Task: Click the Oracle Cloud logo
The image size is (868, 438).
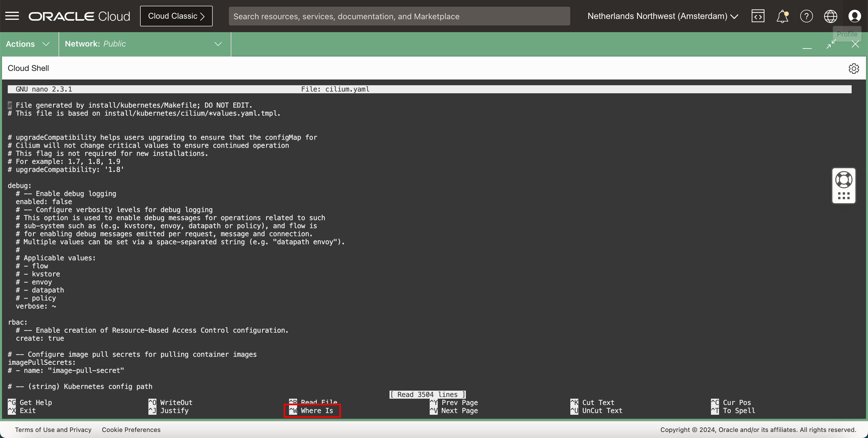Action: point(79,16)
